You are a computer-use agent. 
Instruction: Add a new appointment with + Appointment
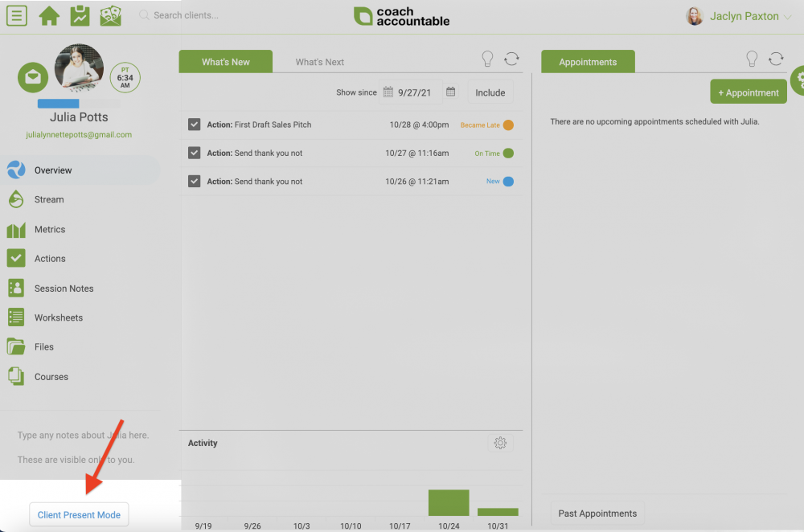748,92
